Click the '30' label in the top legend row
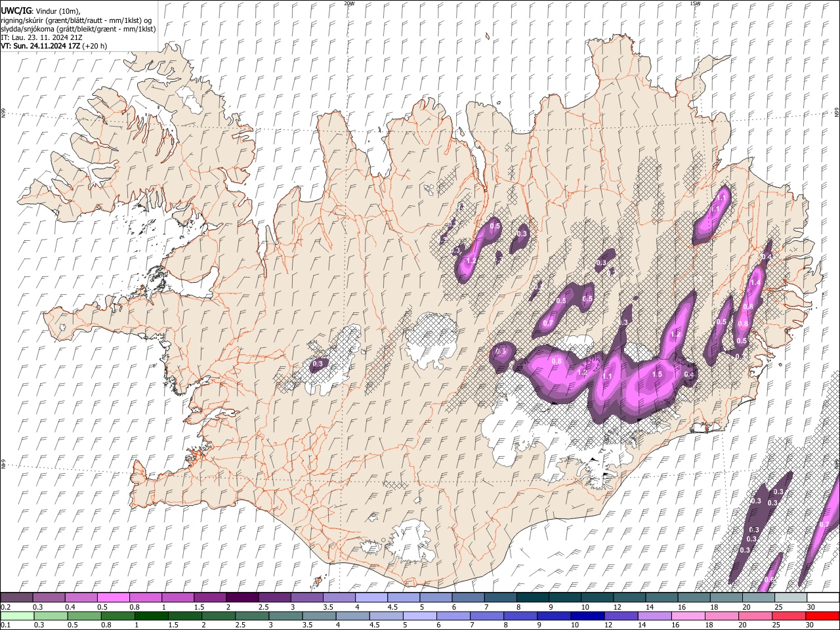 point(811,607)
